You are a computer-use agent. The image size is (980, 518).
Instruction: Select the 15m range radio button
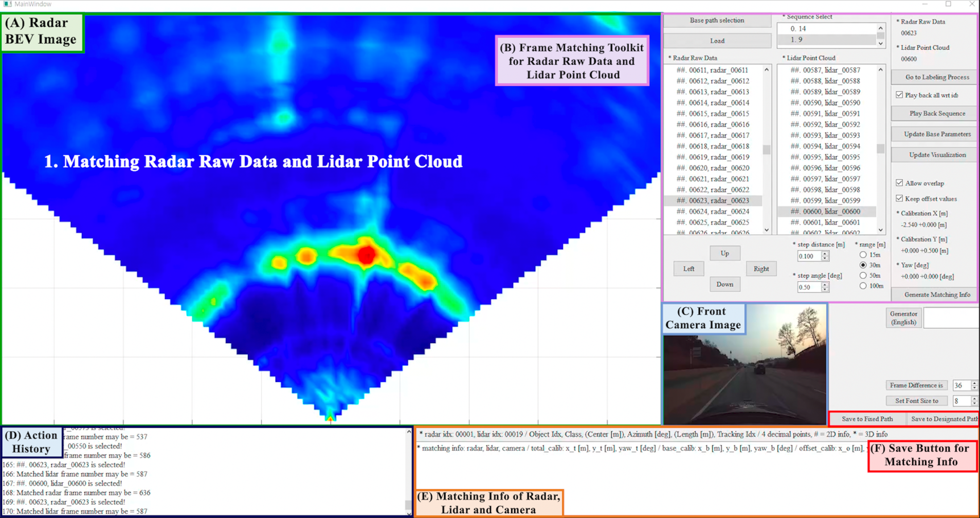pos(863,255)
